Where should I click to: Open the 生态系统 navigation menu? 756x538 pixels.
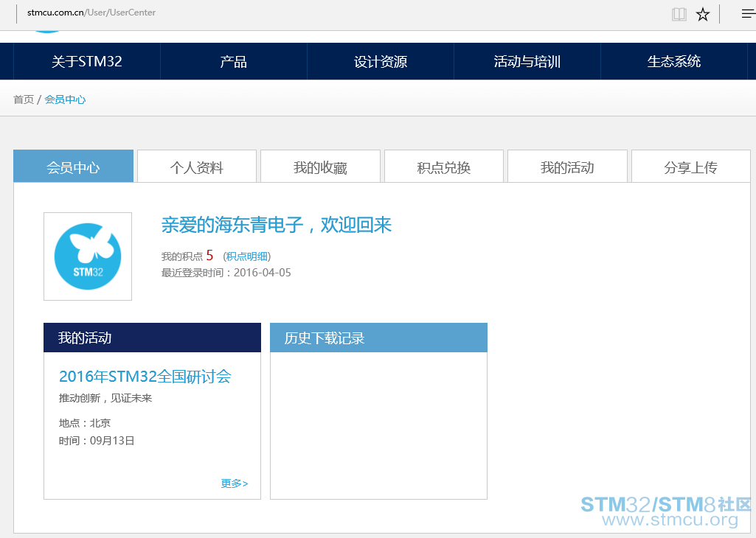coord(673,61)
